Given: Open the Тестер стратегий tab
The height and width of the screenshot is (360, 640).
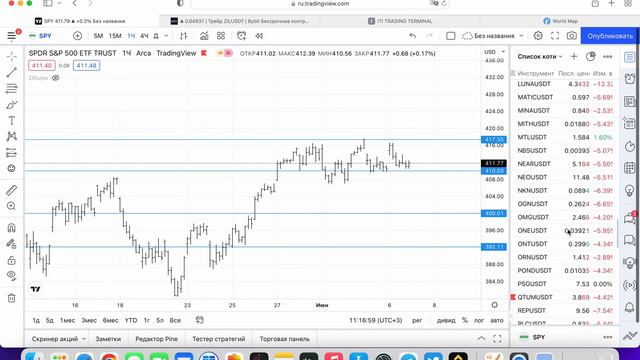Looking at the screenshot, I should click(219, 339).
